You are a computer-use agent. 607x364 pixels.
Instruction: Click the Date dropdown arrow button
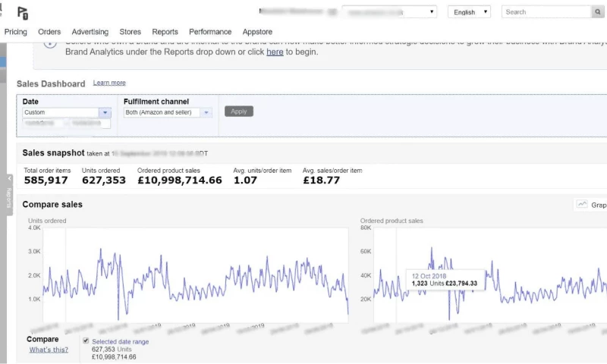pos(105,112)
